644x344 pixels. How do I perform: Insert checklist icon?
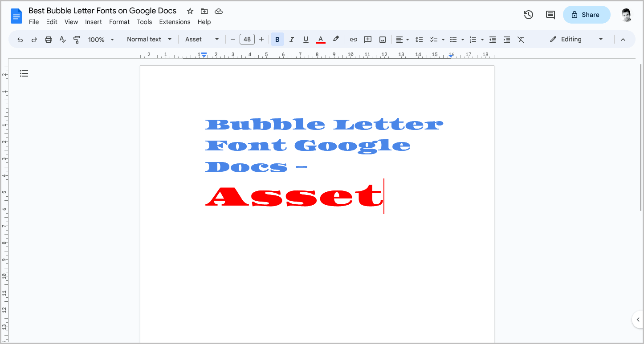433,40
